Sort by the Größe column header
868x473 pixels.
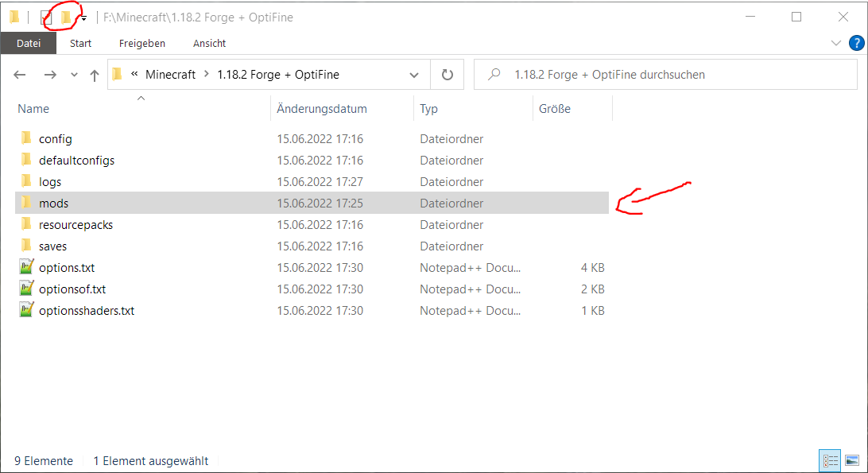pyautogui.click(x=555, y=109)
